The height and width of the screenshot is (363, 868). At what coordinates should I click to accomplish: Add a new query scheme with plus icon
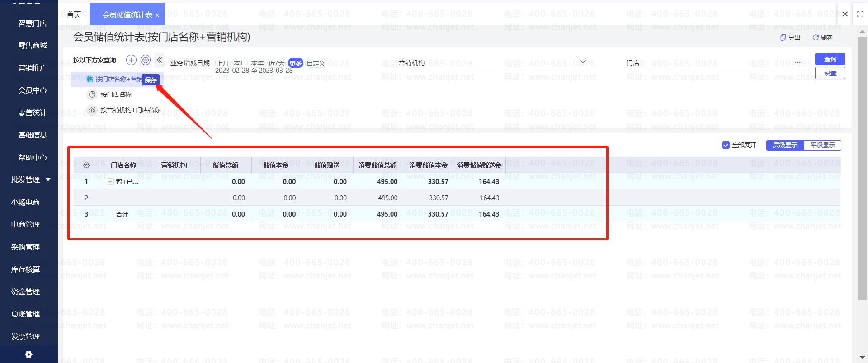(x=131, y=60)
